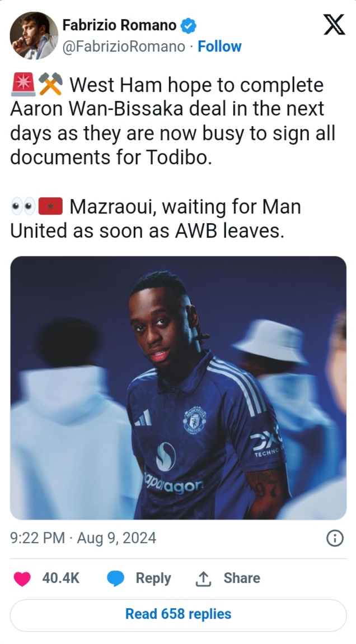356x644 pixels.
Task: Click the Reply text label
Action: pos(153,578)
